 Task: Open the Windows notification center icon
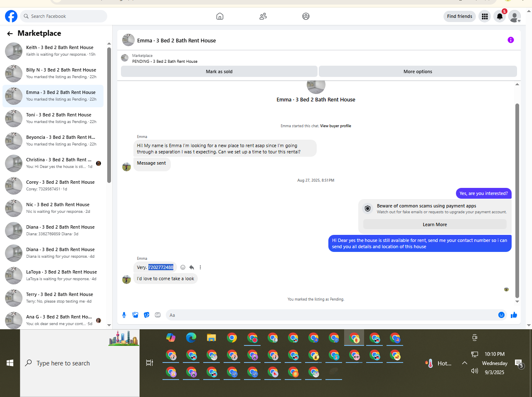point(519,364)
